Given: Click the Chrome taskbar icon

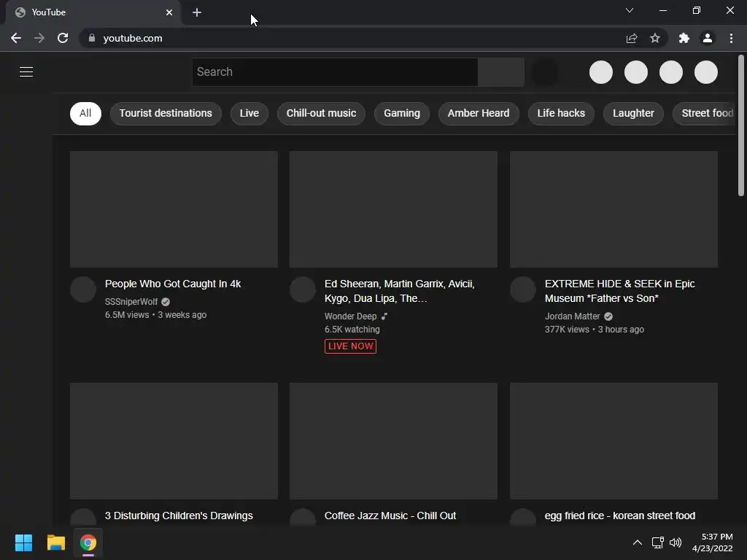Looking at the screenshot, I should tap(88, 542).
